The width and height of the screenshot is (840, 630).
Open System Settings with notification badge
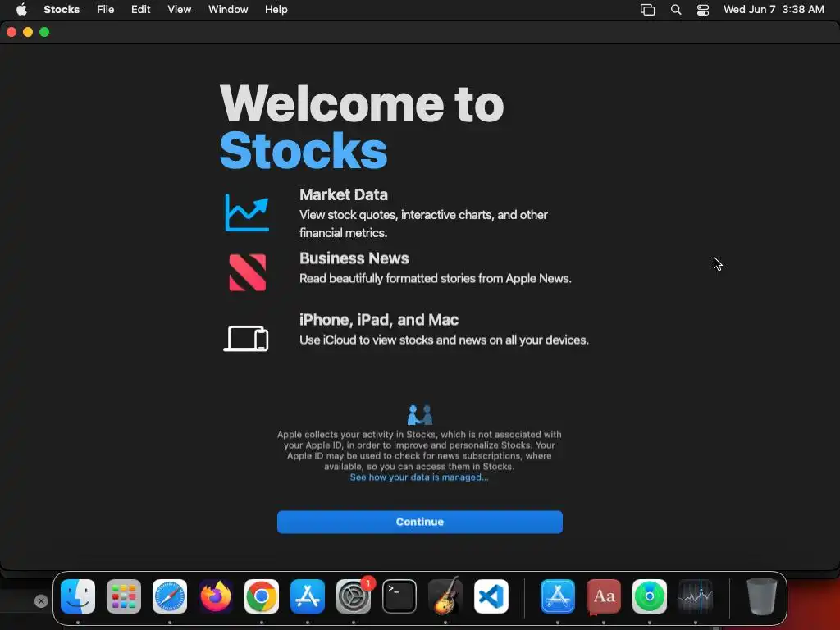click(354, 596)
